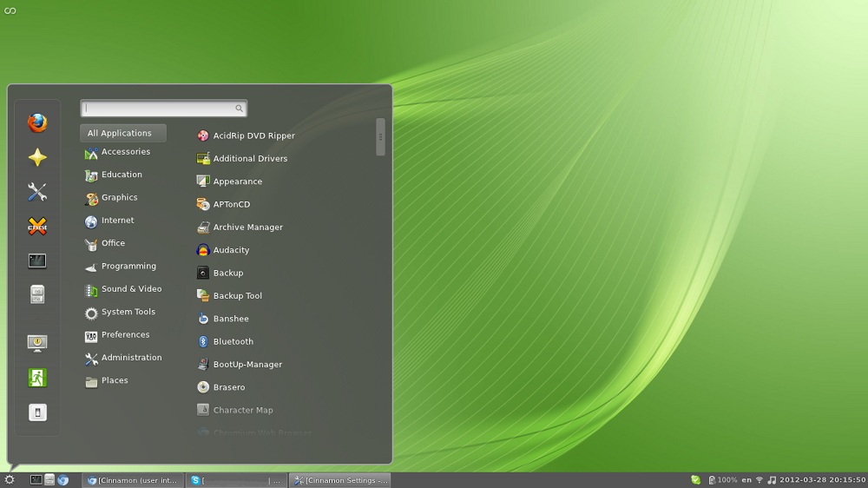Screen dimensions: 868x488
Task: Launch Brasero disc burner
Action: point(220,388)
